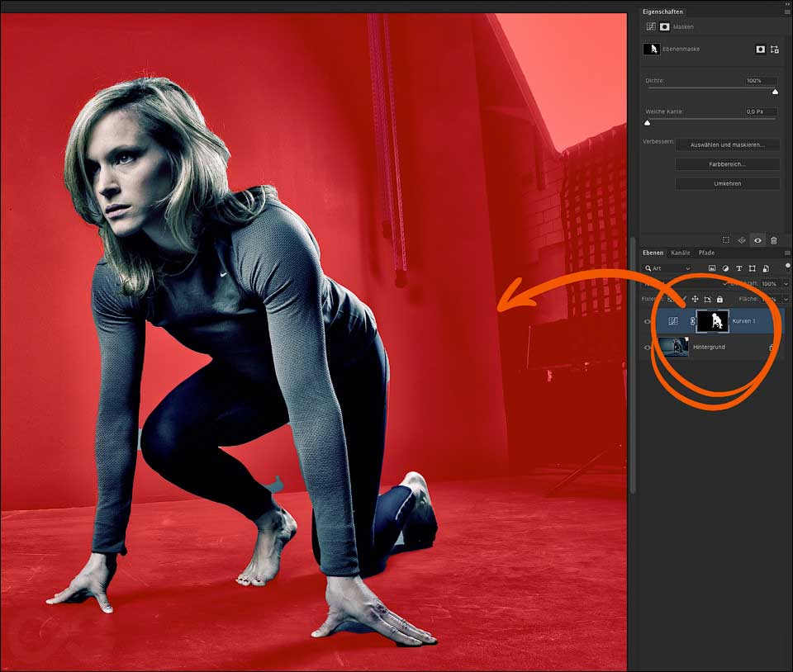
Task: Filter layers by smart objects icon
Action: click(767, 268)
